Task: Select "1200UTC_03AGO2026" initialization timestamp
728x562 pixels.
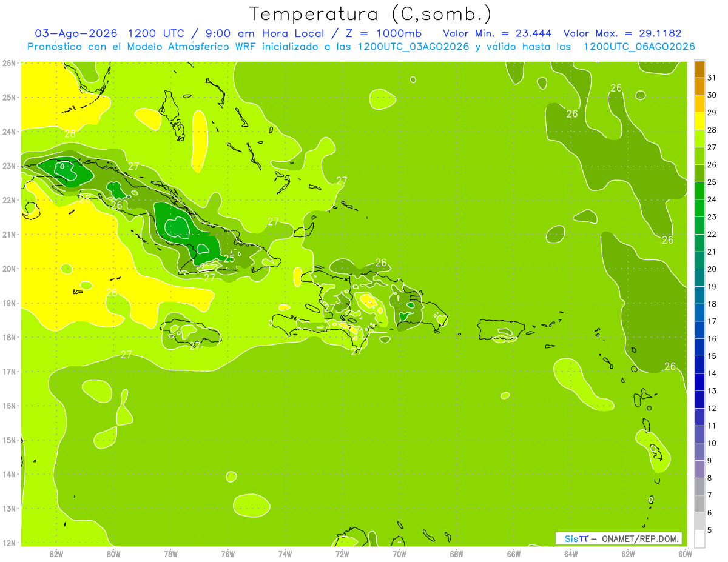Action: point(413,47)
